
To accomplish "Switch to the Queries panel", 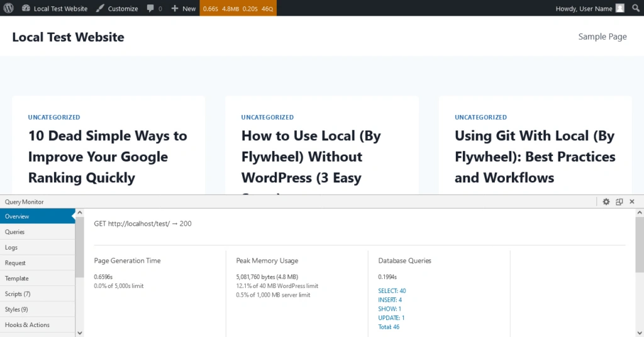I will (15, 232).
